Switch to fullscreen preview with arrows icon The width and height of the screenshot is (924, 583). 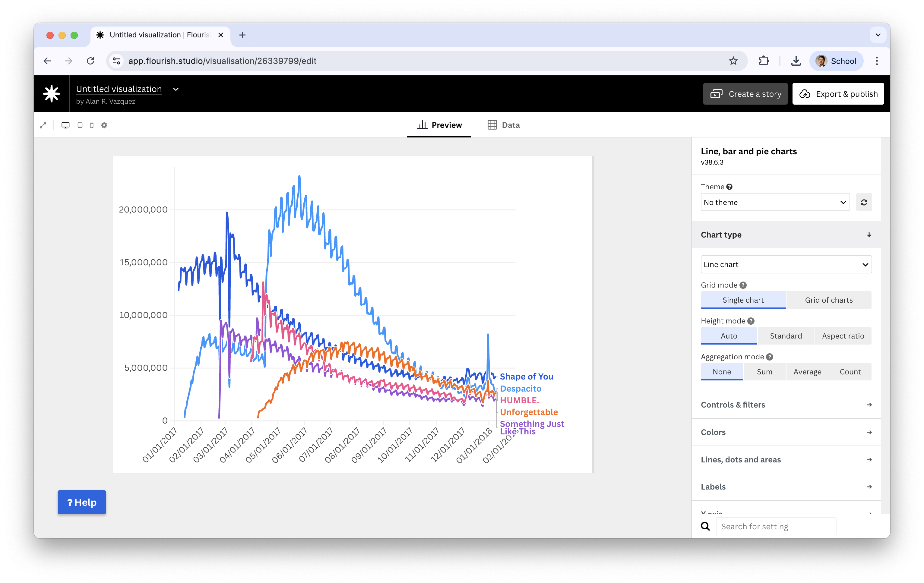pos(43,125)
